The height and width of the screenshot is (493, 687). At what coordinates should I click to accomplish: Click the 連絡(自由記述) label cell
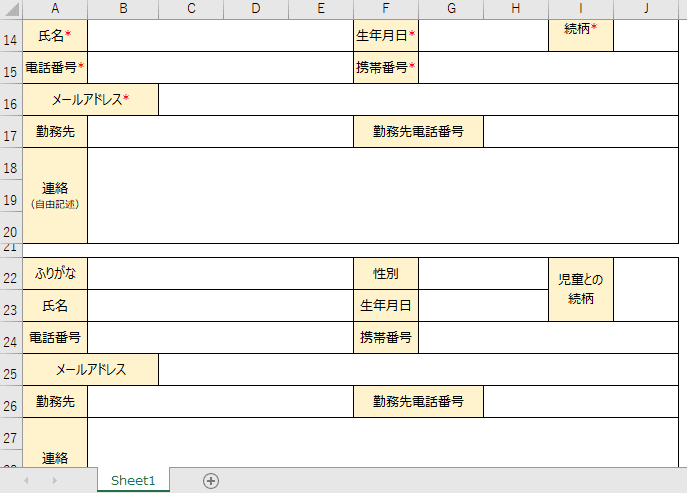coord(55,195)
